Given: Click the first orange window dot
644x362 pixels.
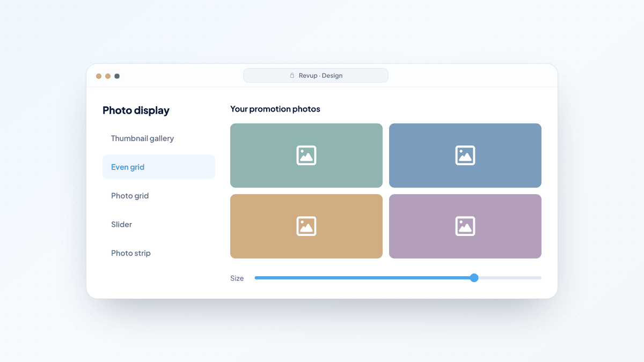Looking at the screenshot, I should [99, 76].
